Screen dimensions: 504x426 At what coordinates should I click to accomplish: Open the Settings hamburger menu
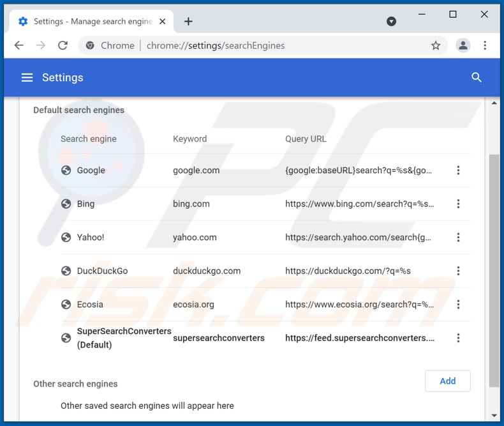27,77
